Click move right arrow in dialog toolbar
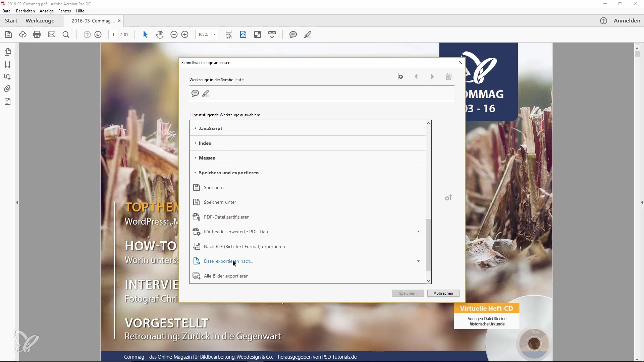The width and height of the screenshot is (644, 362). click(432, 77)
